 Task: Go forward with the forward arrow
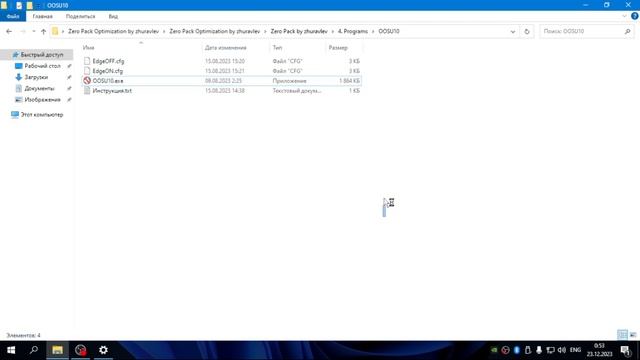(23, 31)
